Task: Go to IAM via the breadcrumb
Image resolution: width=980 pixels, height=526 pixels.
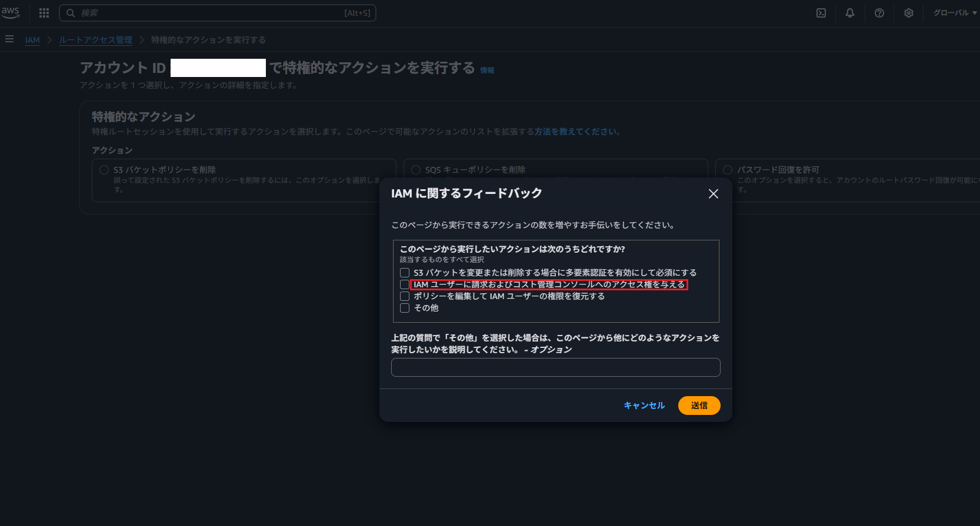Action: (32, 40)
